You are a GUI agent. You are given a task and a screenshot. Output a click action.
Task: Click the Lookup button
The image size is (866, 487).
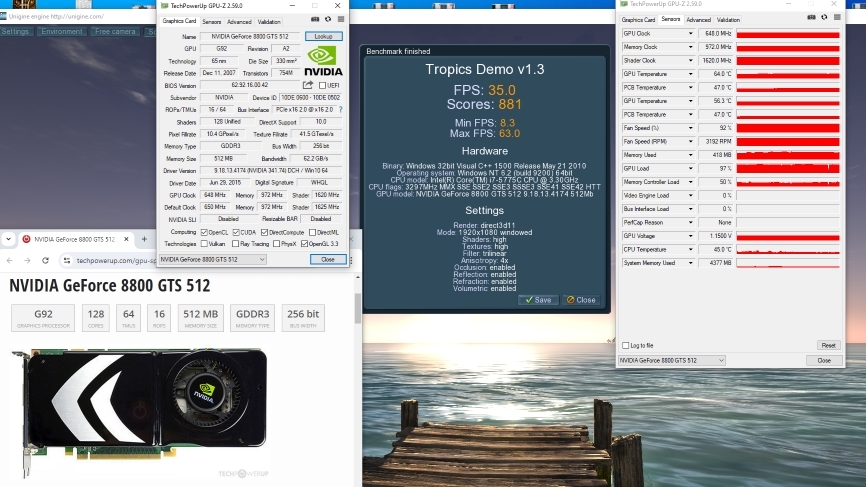pos(324,36)
